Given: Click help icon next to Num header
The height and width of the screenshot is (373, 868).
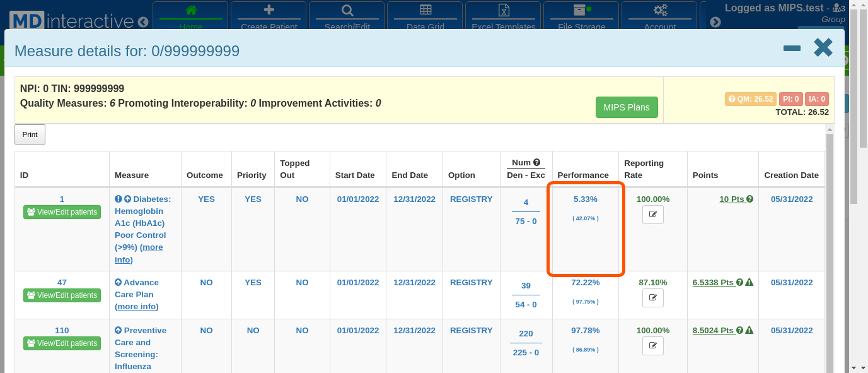Looking at the screenshot, I should pos(536,163).
